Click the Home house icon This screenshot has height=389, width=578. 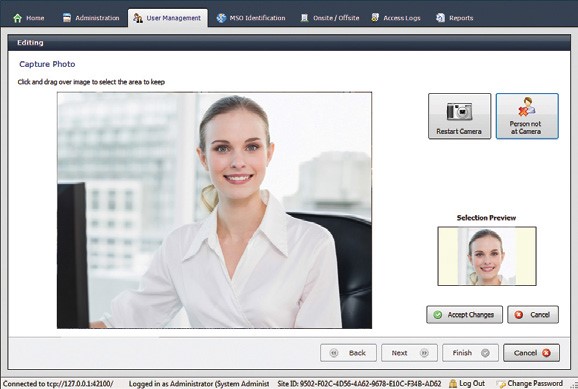(17, 18)
